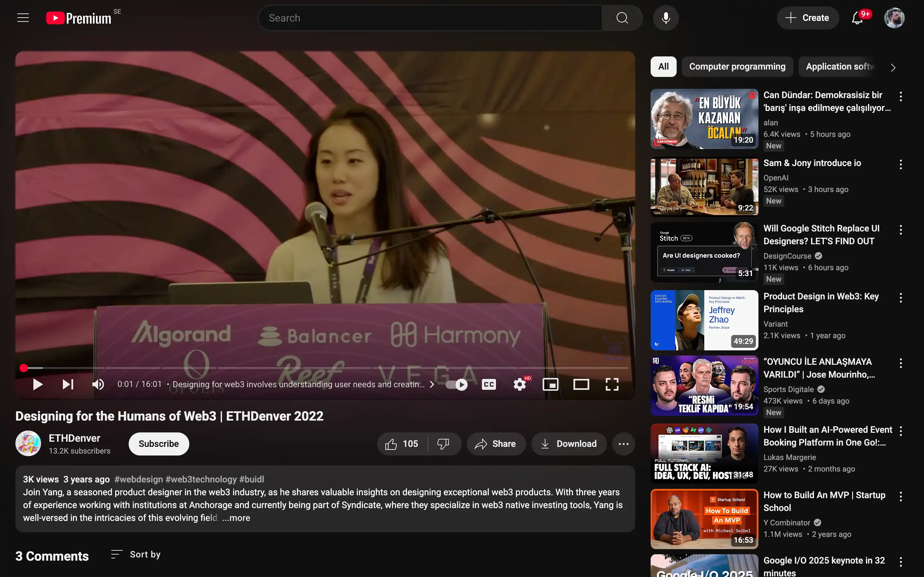The width and height of the screenshot is (924, 577).
Task: Expand description with ...more
Action: tap(236, 518)
